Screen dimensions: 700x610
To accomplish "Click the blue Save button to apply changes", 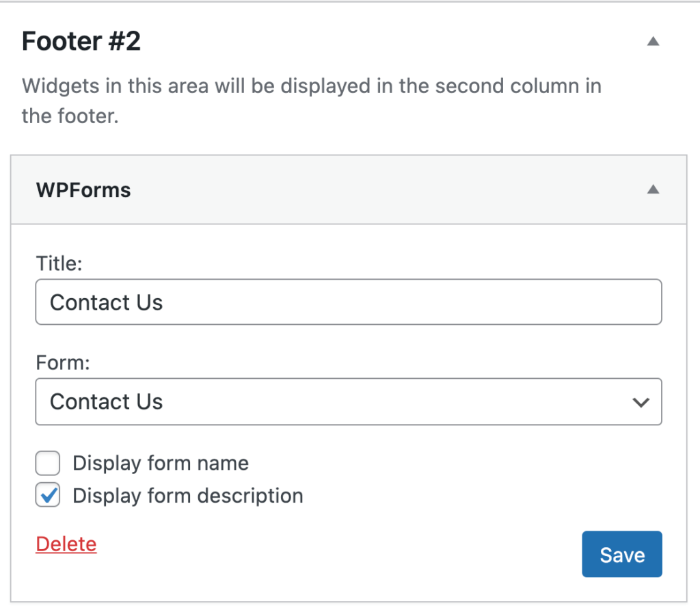I will pos(621,554).
